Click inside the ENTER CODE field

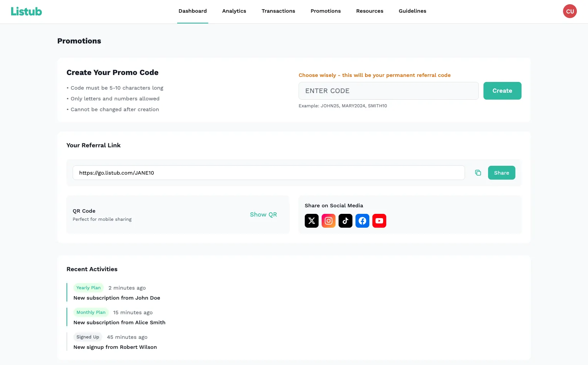point(389,91)
